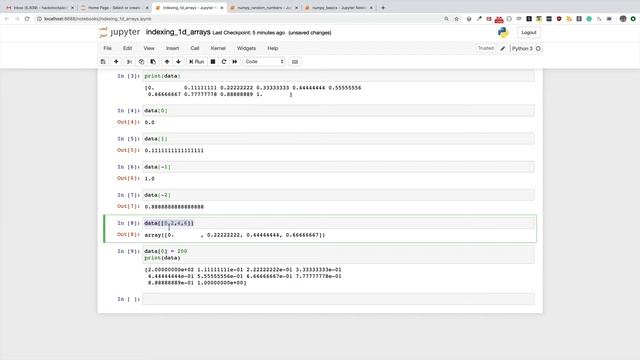640x360 pixels.
Task: Restart kernel and run all cells
Action: 235,62
